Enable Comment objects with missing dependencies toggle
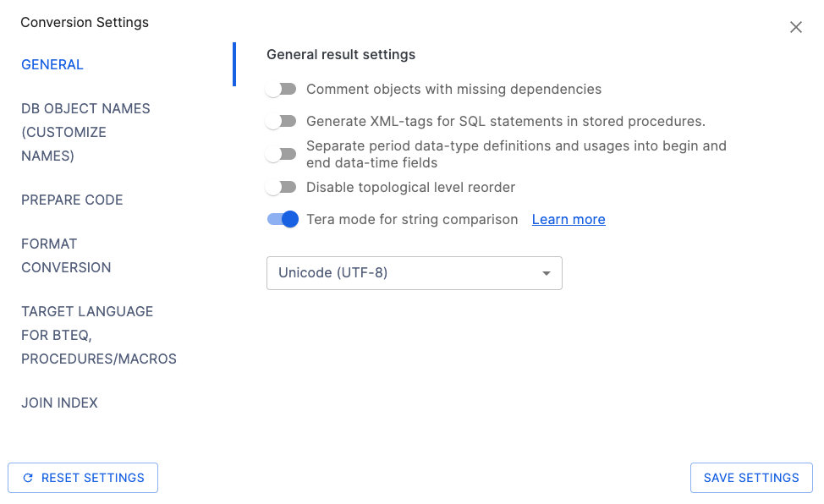Viewport: 824px width, 504px height. pyautogui.click(x=281, y=89)
